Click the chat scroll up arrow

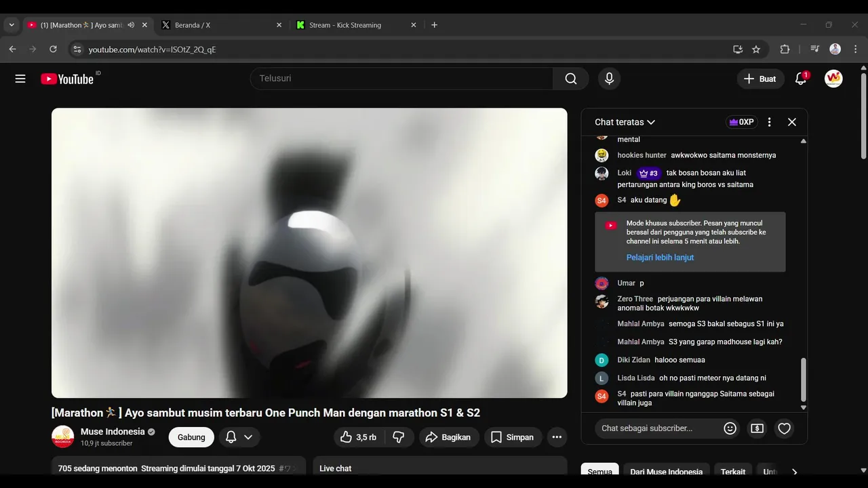tap(804, 141)
